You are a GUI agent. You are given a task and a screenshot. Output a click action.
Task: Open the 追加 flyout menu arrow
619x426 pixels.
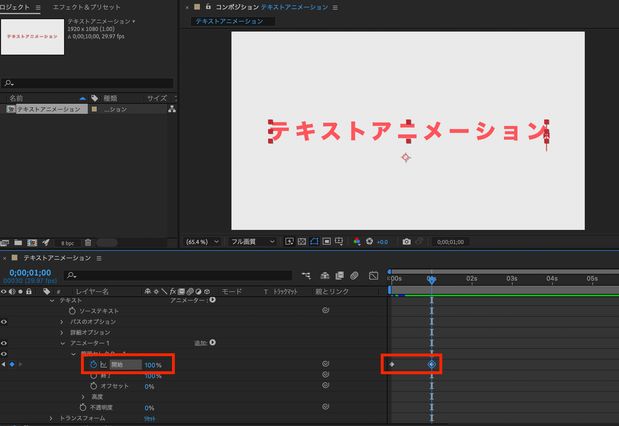[x=213, y=343]
